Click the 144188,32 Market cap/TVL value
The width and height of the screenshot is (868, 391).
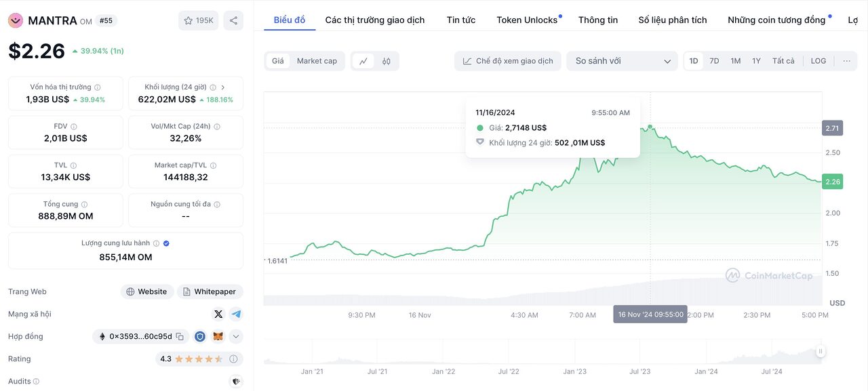click(186, 177)
